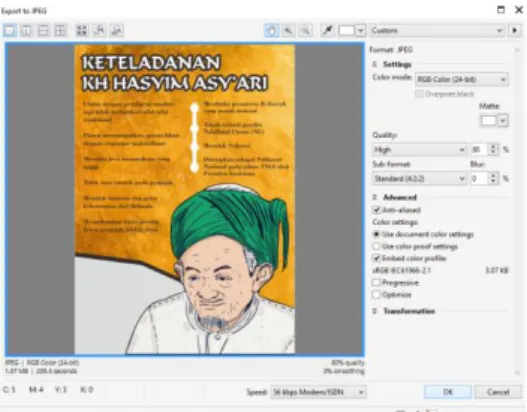
Task: Click the poster preview image
Action: click(185, 200)
